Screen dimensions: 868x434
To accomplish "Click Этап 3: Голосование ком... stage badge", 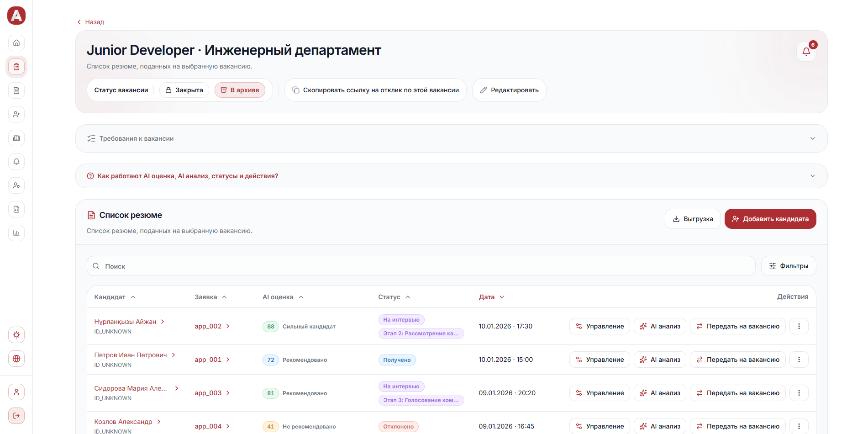I will (421, 400).
